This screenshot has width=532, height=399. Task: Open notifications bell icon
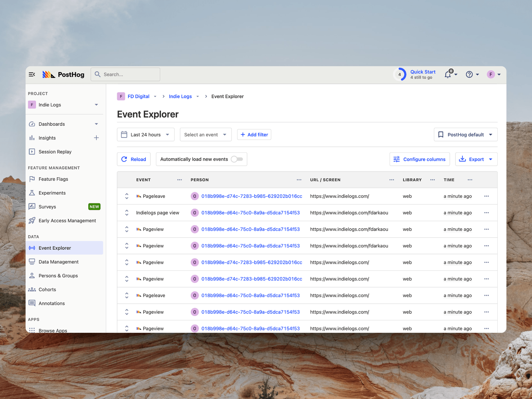tap(448, 74)
